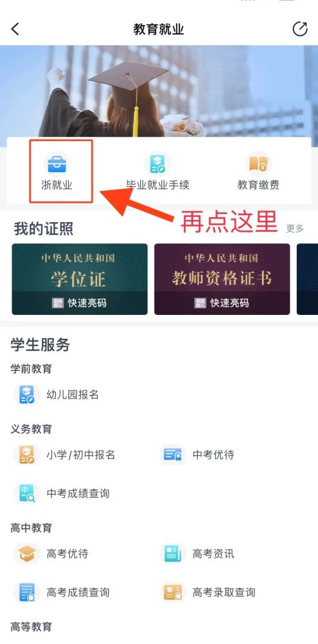Viewport: 318px width, 644px height.
Task: Select the 小学/初中报名 icon
Action: (x=27, y=455)
